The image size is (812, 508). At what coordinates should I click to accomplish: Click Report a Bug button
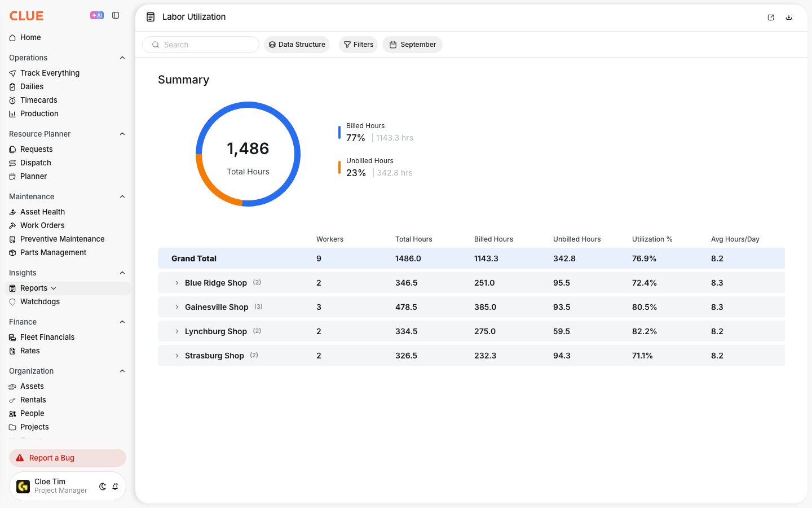68,458
